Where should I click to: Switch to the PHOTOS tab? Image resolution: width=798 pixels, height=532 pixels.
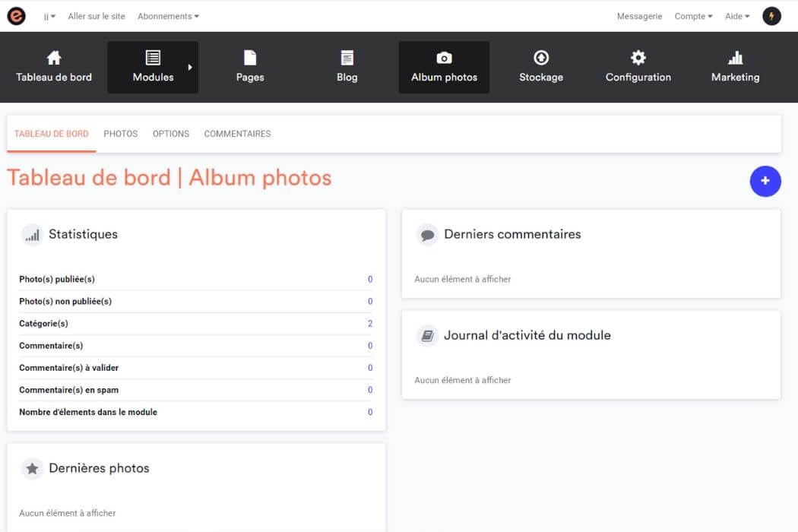point(120,134)
